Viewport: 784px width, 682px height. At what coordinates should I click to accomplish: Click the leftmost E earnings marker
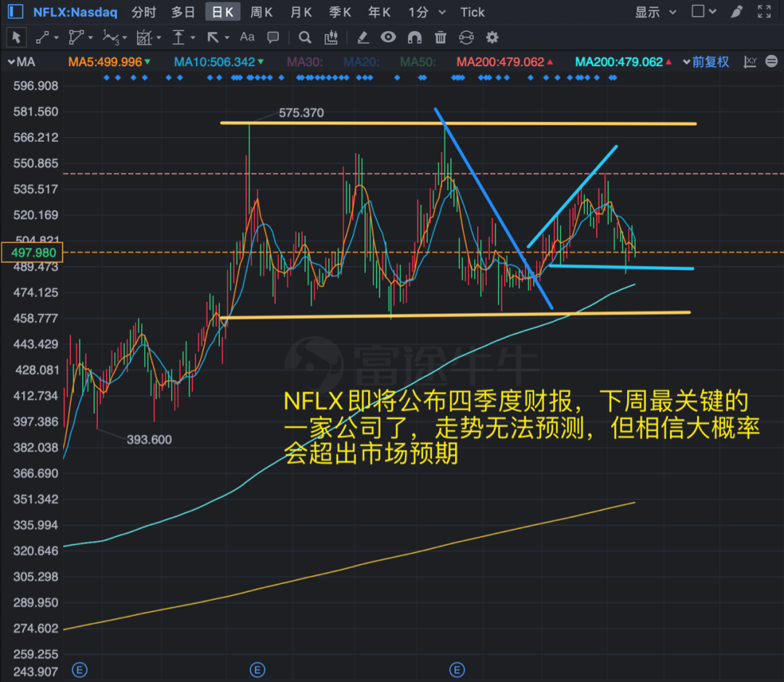click(x=80, y=670)
